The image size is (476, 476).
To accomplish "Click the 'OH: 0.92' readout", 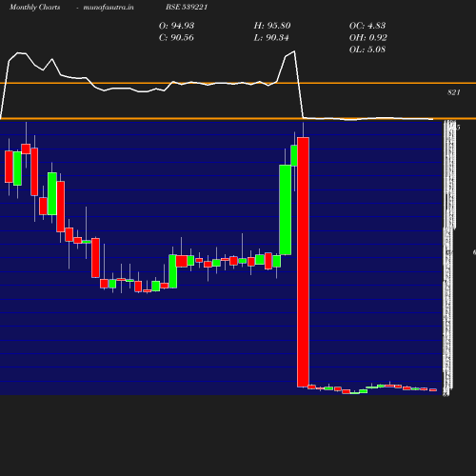I will (368, 38).
